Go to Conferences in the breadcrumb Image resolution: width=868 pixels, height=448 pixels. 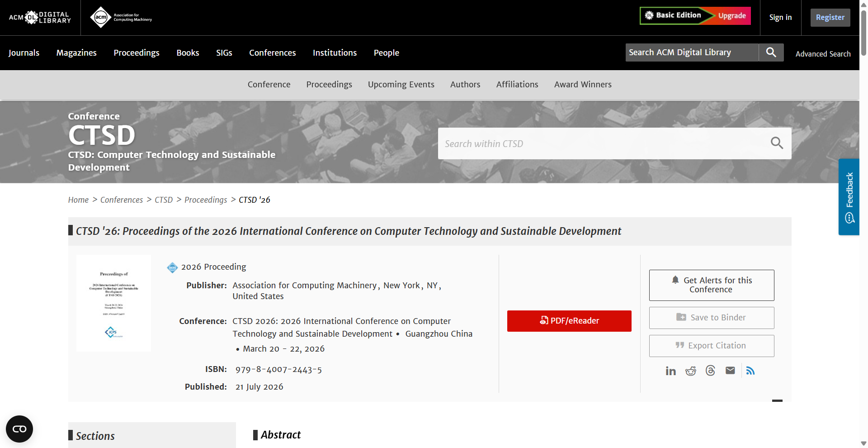coord(122,200)
